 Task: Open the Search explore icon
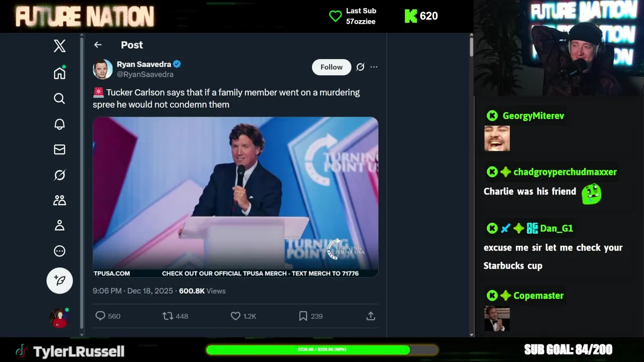[59, 99]
